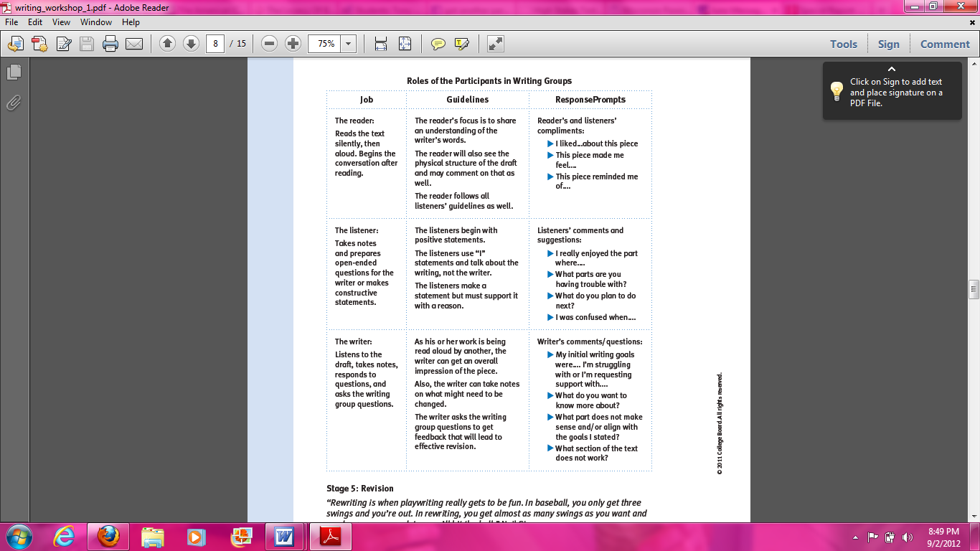The width and height of the screenshot is (980, 551).
Task: Click 'The writer:' table cell text
Action: coord(354,342)
